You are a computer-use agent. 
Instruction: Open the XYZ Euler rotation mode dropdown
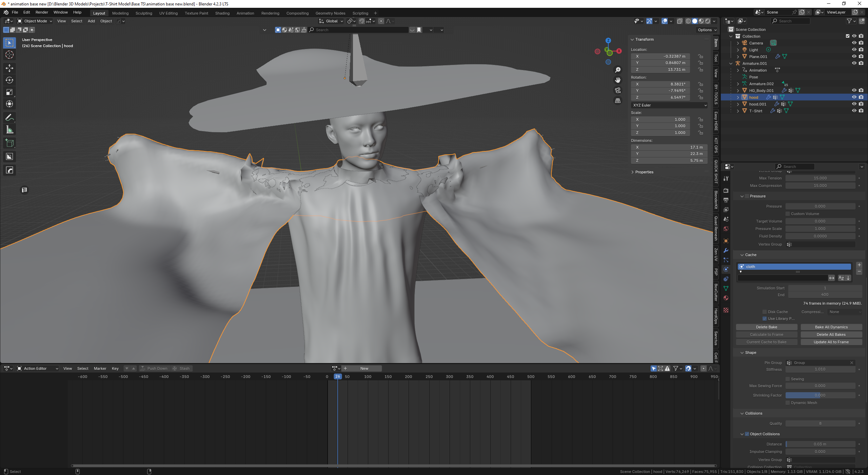(x=669, y=105)
